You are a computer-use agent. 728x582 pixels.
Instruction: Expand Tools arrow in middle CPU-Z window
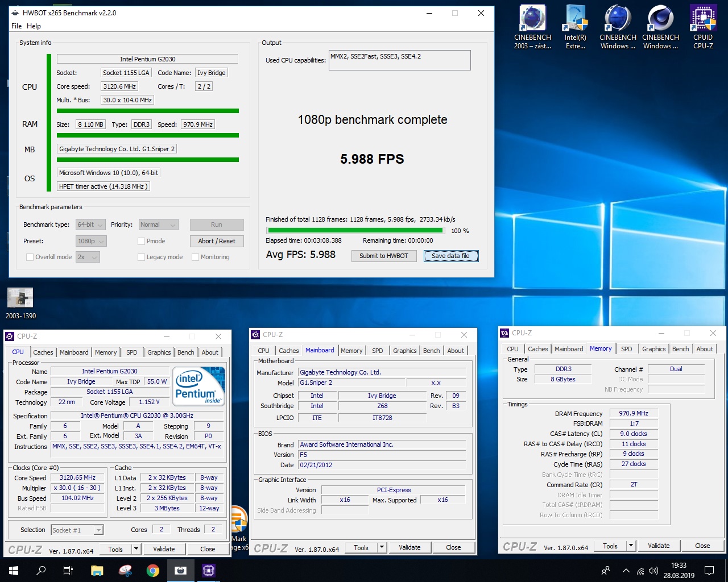tap(382, 547)
